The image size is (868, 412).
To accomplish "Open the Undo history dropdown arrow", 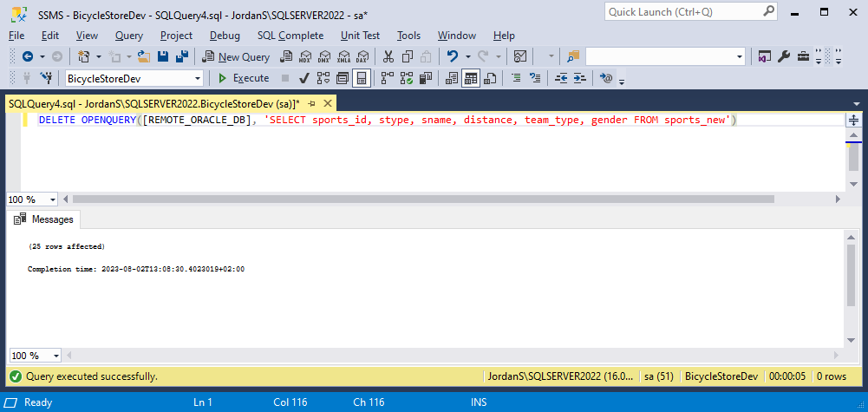I will coord(467,56).
